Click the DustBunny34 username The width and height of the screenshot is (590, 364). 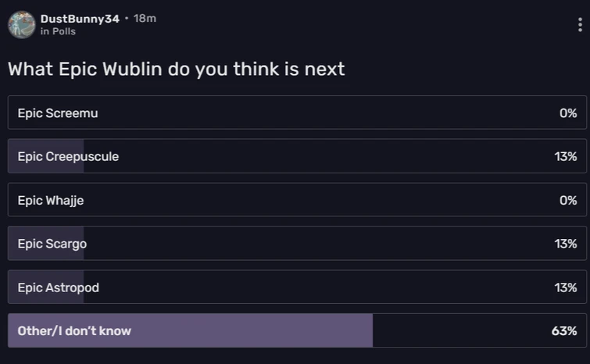click(80, 18)
